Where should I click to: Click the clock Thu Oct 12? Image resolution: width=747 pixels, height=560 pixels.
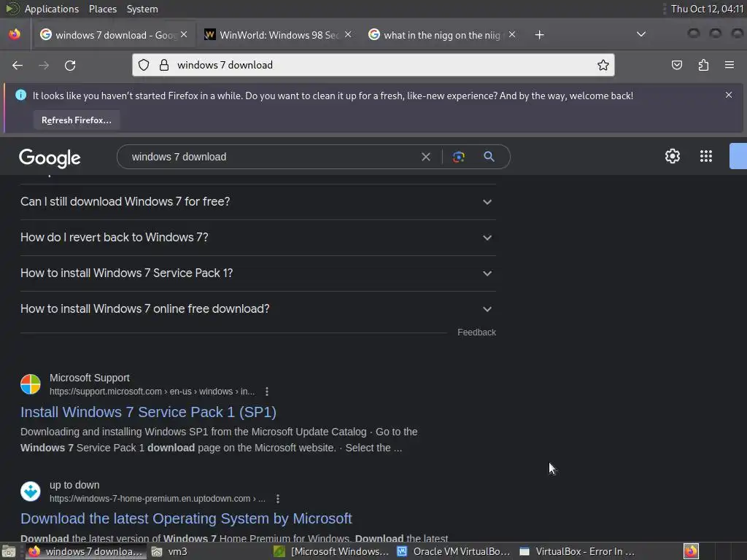click(707, 9)
